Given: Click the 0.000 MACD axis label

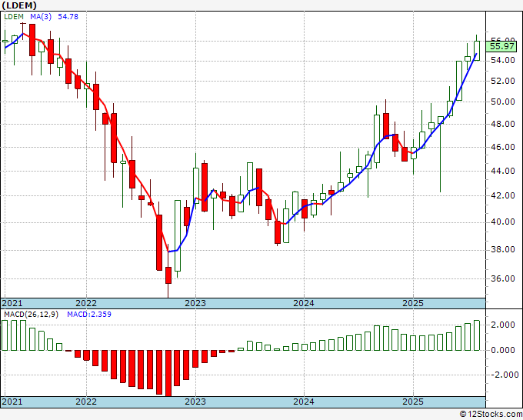Looking at the screenshot, I should (502, 350).
